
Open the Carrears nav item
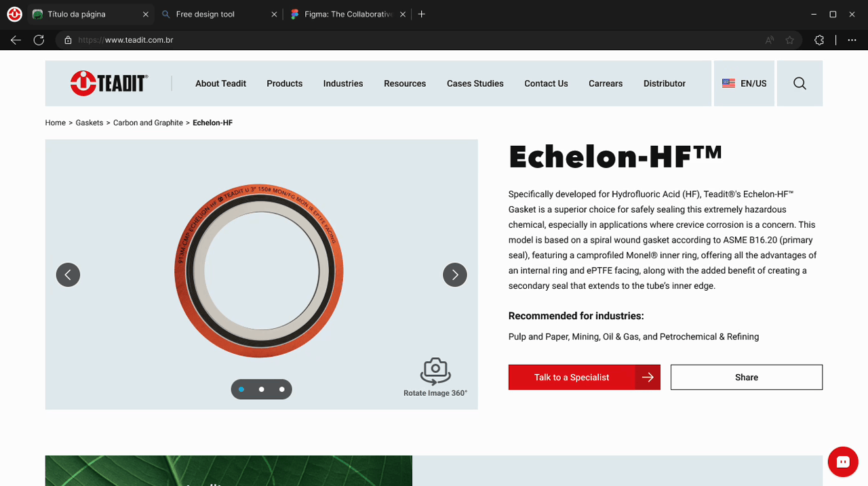click(606, 83)
